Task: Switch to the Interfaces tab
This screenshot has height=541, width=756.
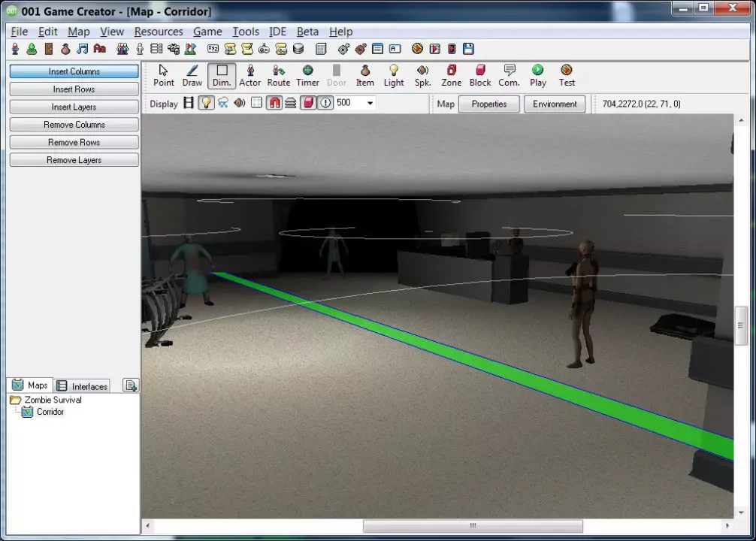Action: 83,386
